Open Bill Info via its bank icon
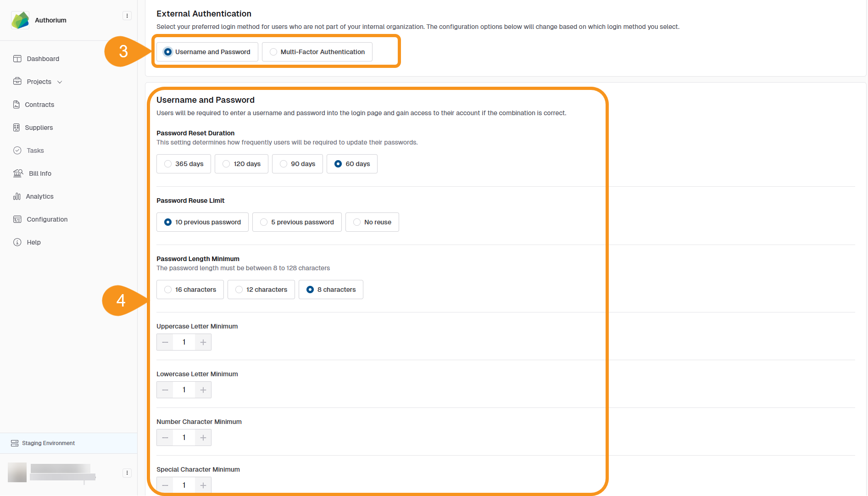This screenshot has width=868, height=496. point(17,173)
